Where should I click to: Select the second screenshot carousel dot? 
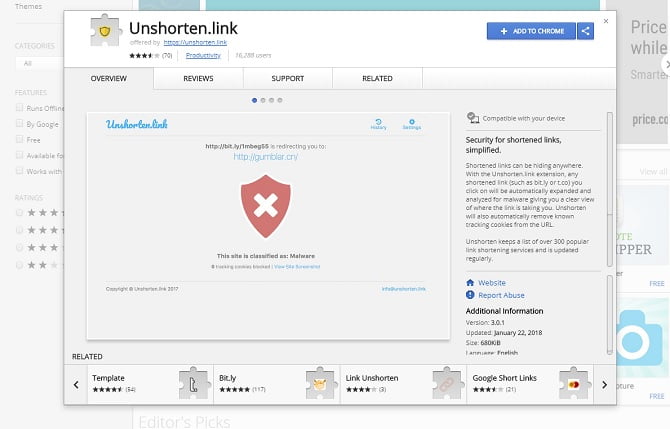[263, 100]
